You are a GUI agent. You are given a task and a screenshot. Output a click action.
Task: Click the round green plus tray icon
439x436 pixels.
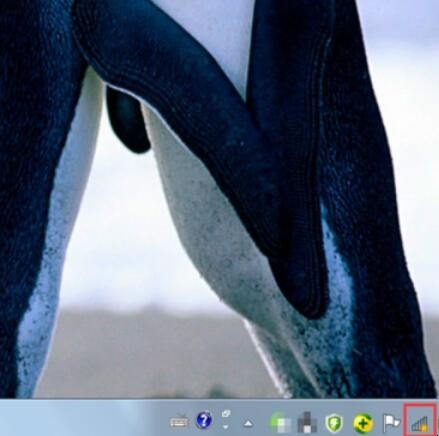(x=363, y=423)
